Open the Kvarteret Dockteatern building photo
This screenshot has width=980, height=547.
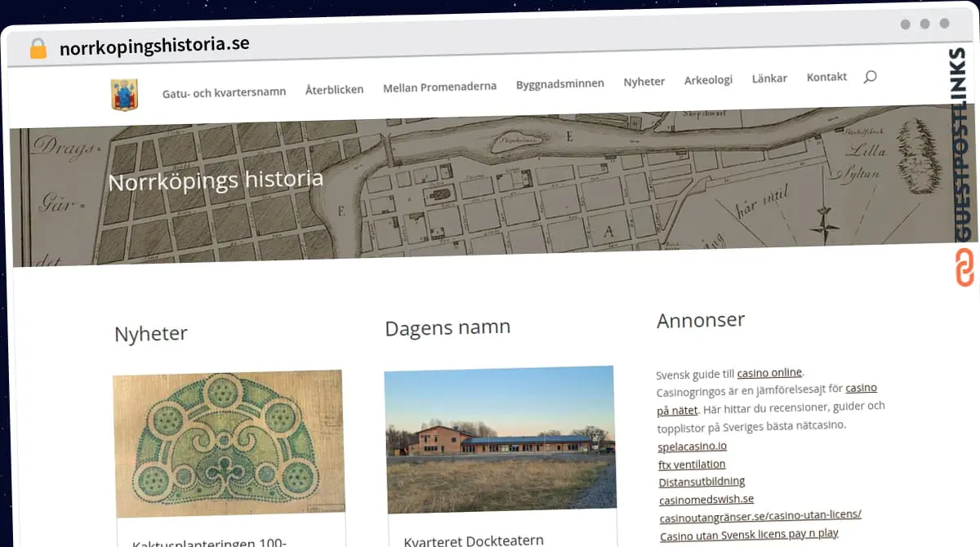[x=500, y=438]
